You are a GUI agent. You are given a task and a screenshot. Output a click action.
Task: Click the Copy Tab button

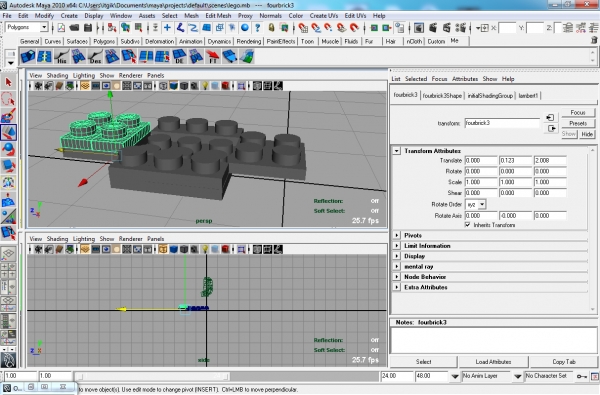point(564,362)
